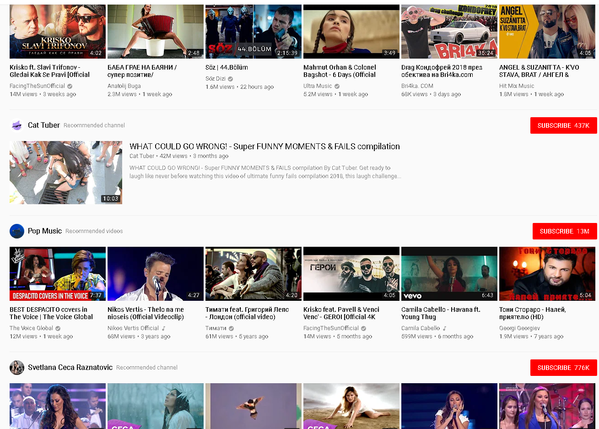Image resolution: width=599 pixels, height=429 pixels.
Task: Play the first Ceca thumbnail, singer with orchestra
Action: [58, 406]
